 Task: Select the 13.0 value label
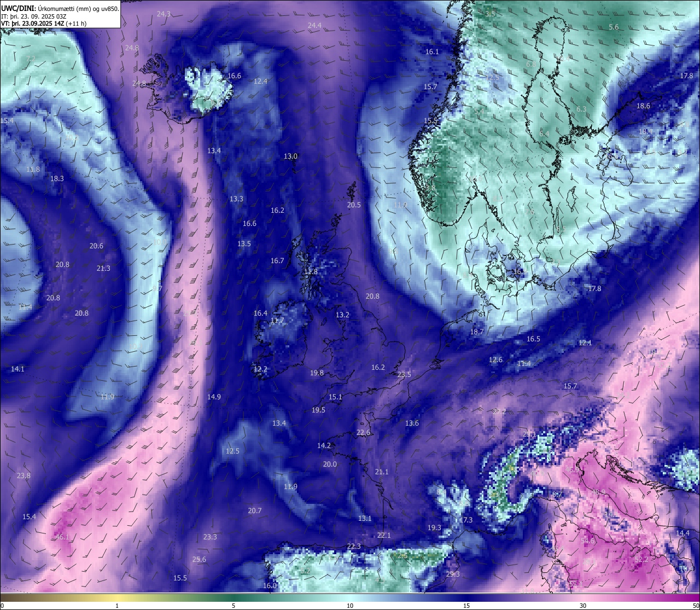pos(290,156)
